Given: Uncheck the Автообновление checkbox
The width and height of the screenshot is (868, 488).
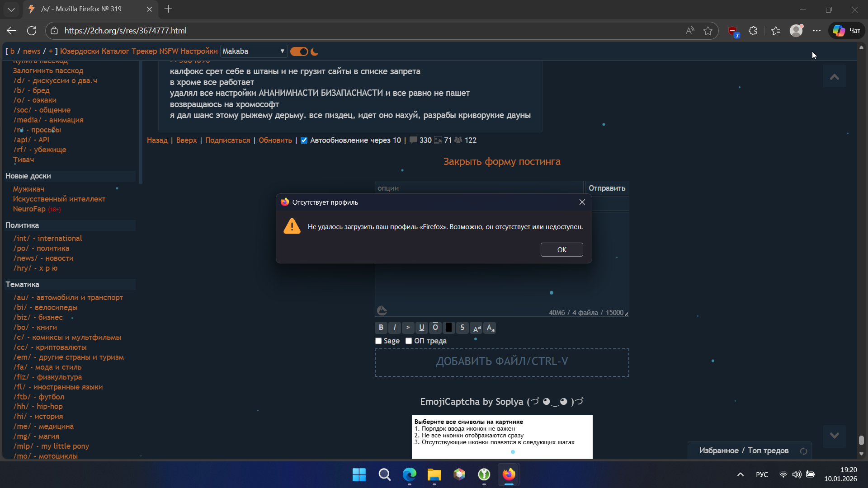Looking at the screenshot, I should click(x=304, y=141).
